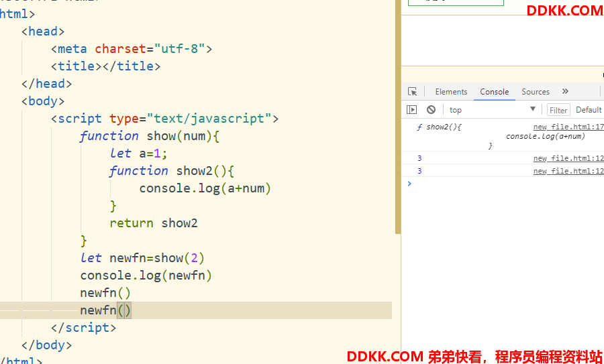This screenshot has height=364, width=604.
Task: Clear the console with the ban icon
Action: tap(431, 110)
